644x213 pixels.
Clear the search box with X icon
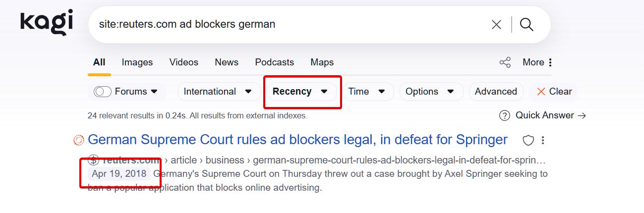(496, 24)
